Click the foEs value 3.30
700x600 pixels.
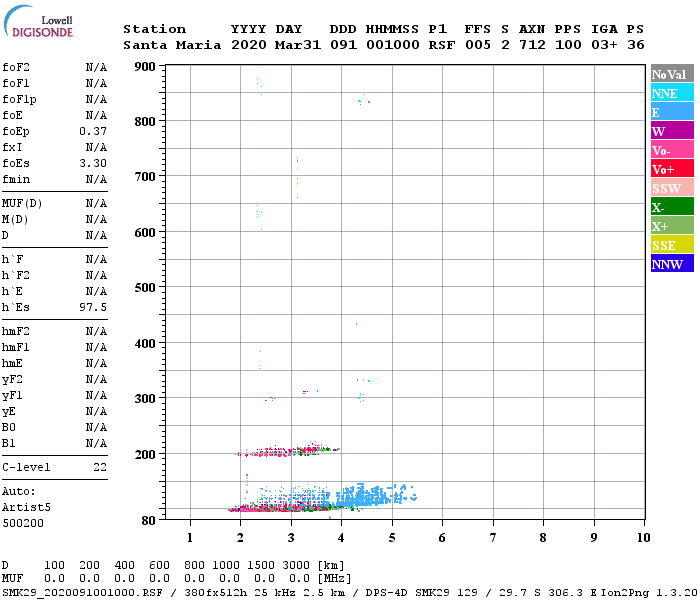coord(93,163)
